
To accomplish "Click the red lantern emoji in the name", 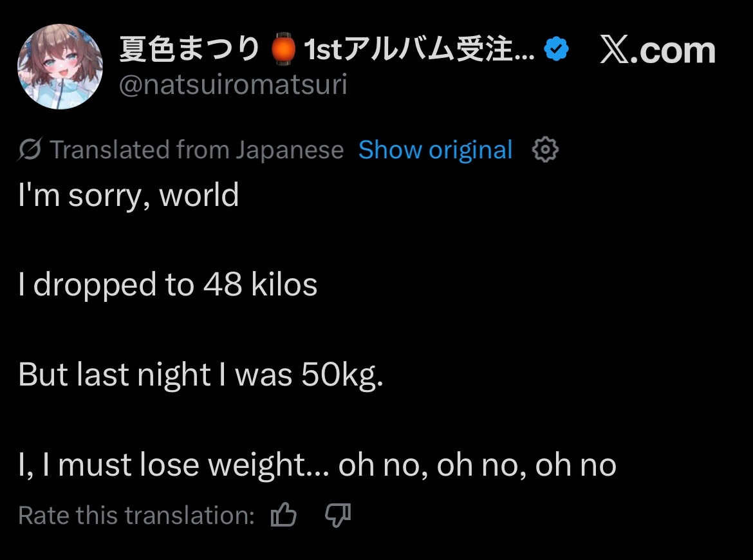I will pos(283,50).
